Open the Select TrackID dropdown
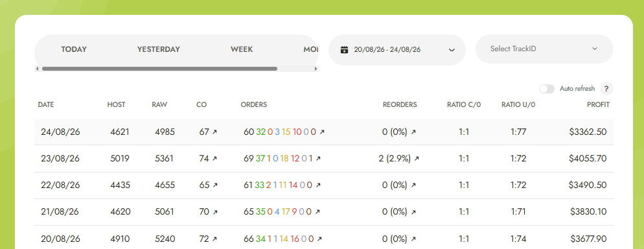The image size is (644, 249). 544,49
